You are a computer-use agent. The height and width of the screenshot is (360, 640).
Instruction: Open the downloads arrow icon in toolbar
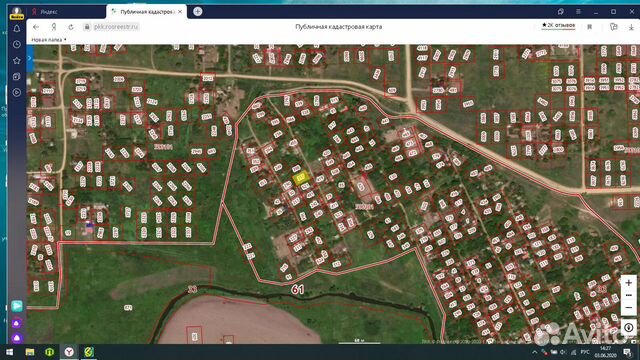point(631,27)
